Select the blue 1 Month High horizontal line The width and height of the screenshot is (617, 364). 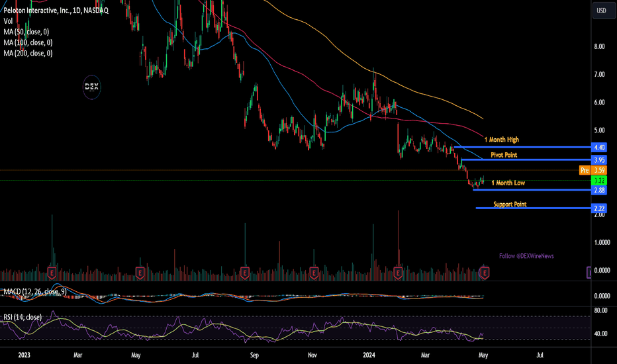[x=522, y=147]
